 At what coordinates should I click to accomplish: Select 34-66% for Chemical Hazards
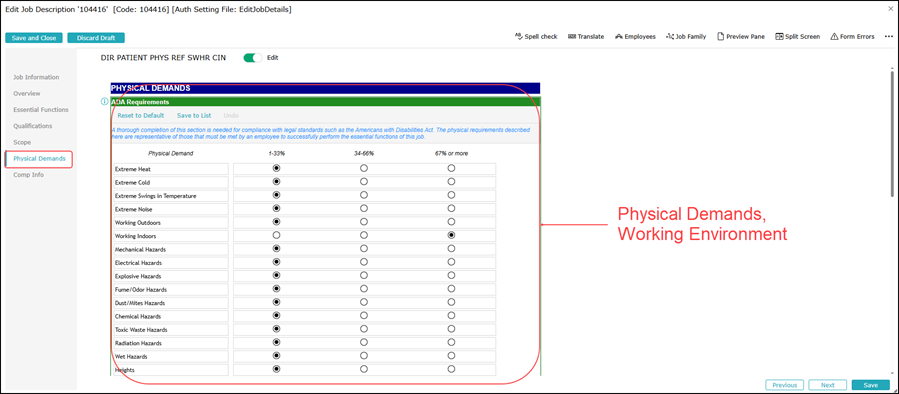point(363,315)
